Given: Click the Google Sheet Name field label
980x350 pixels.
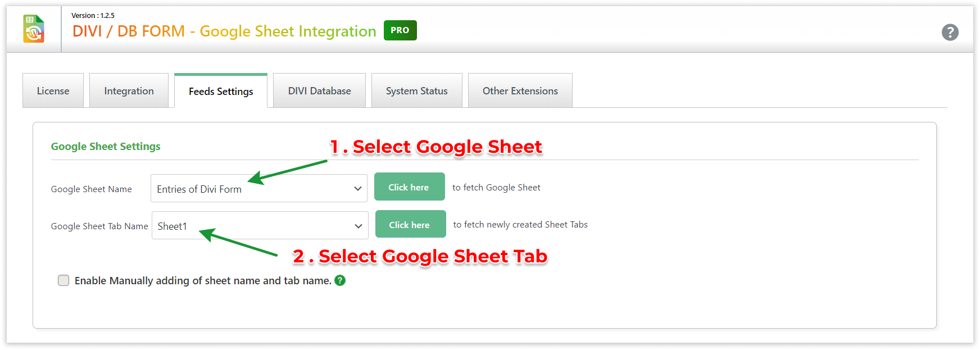Looking at the screenshot, I should 91,189.
